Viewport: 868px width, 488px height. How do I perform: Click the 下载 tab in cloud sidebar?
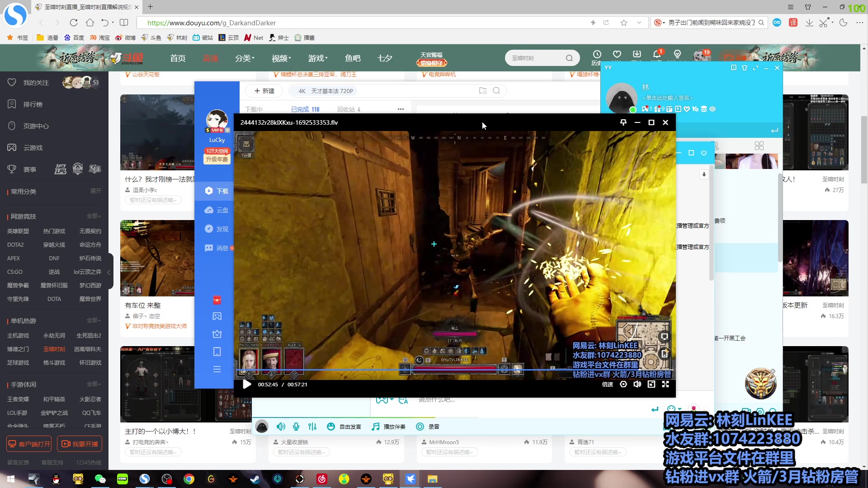coord(217,191)
